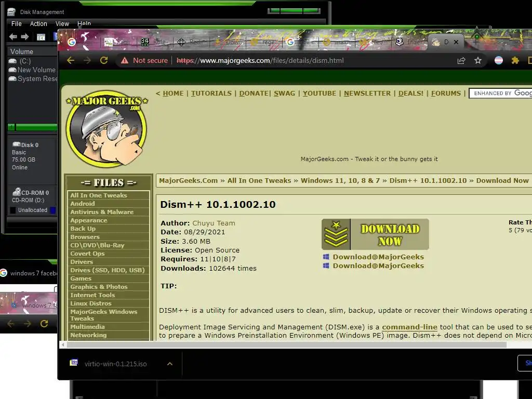Click 'Windows 11, 10, 8 & 7' breadcrumb
This screenshot has width=532, height=399.
[340, 180]
